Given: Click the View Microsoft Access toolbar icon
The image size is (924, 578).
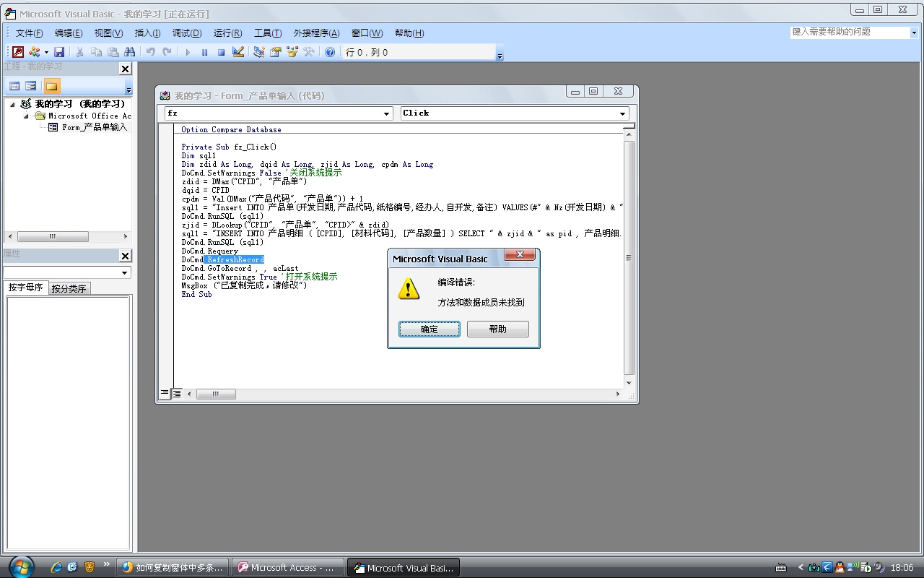Looking at the screenshot, I should 18,52.
